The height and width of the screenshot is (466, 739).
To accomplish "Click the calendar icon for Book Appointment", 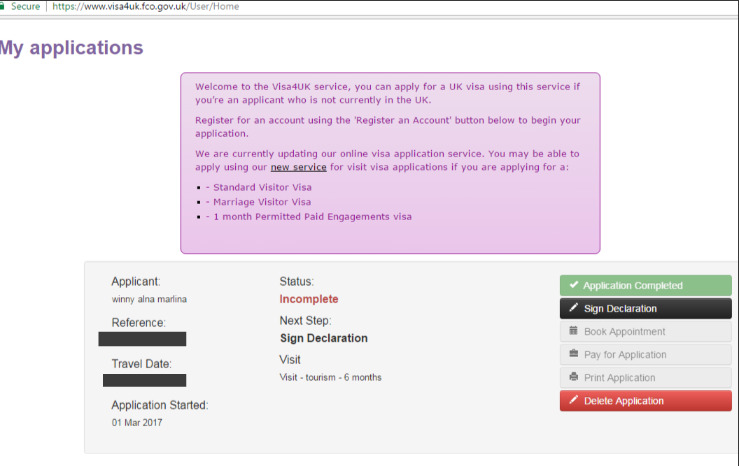I will click(573, 331).
